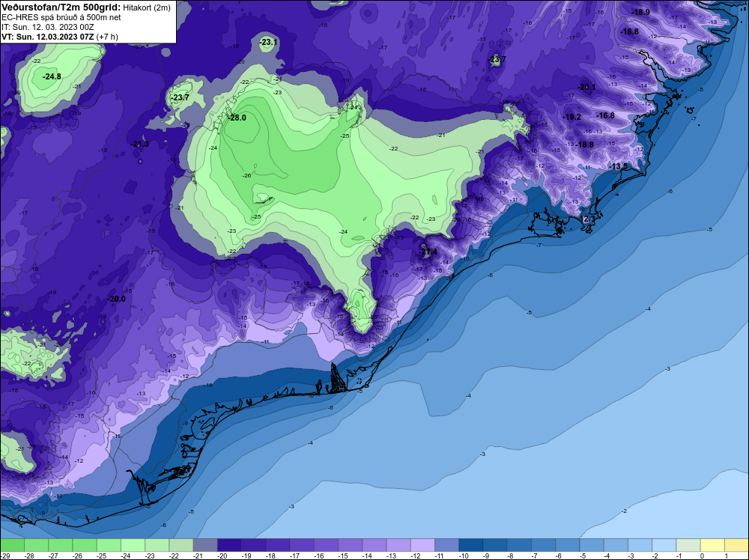Click the initial time 'IT: Sun. 12. 03. 2023 00Z'
Image resolution: width=749 pixels, height=560 pixels.
48,27
